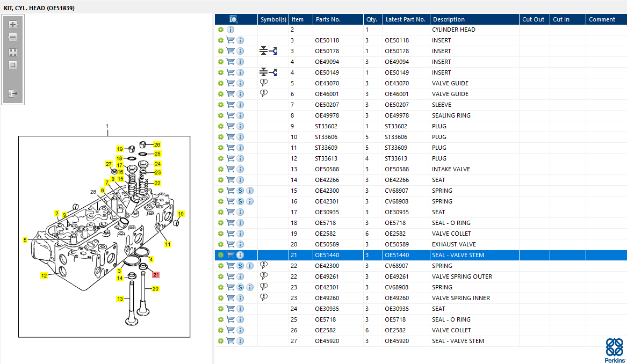
Task: Select callout 19 in the diagram
Action: pyautogui.click(x=120, y=149)
